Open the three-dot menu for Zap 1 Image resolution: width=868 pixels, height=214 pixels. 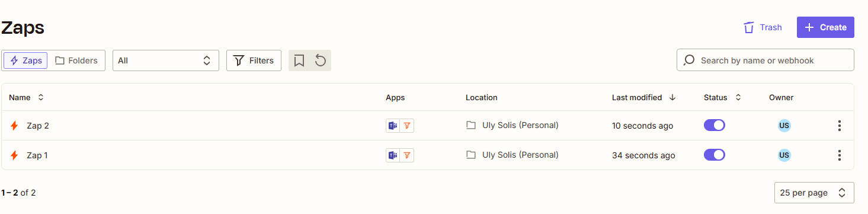tap(839, 155)
